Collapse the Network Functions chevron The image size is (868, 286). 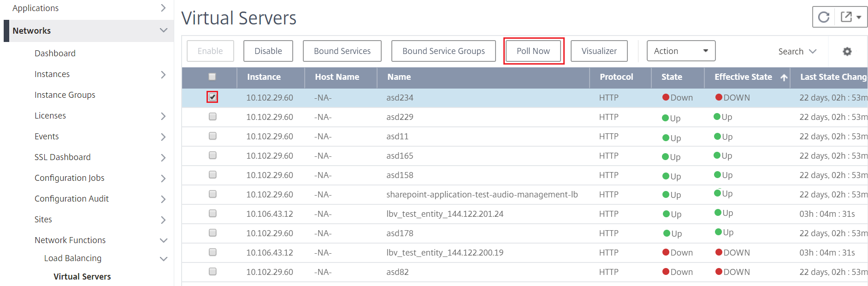[163, 240]
